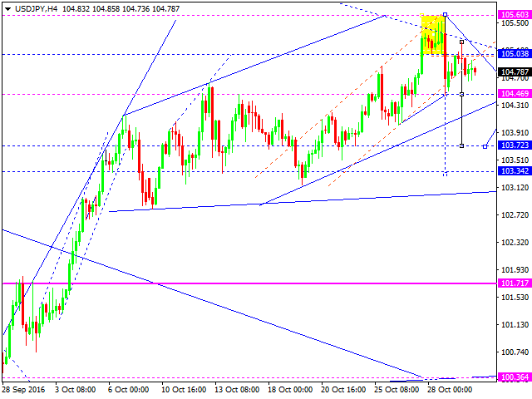The image size is (532, 399).
Task: Select the 101.130 price scale value
Action: pyautogui.click(x=515, y=325)
